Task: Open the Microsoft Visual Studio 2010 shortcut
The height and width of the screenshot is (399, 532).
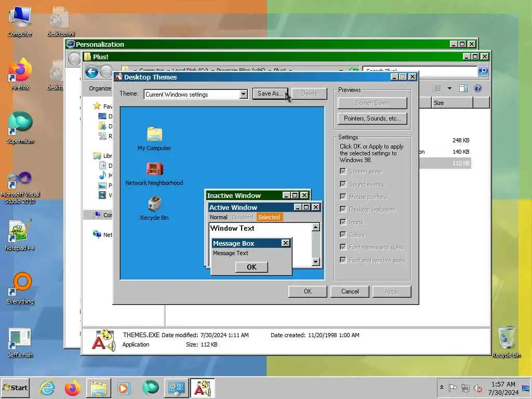Action: [20, 187]
